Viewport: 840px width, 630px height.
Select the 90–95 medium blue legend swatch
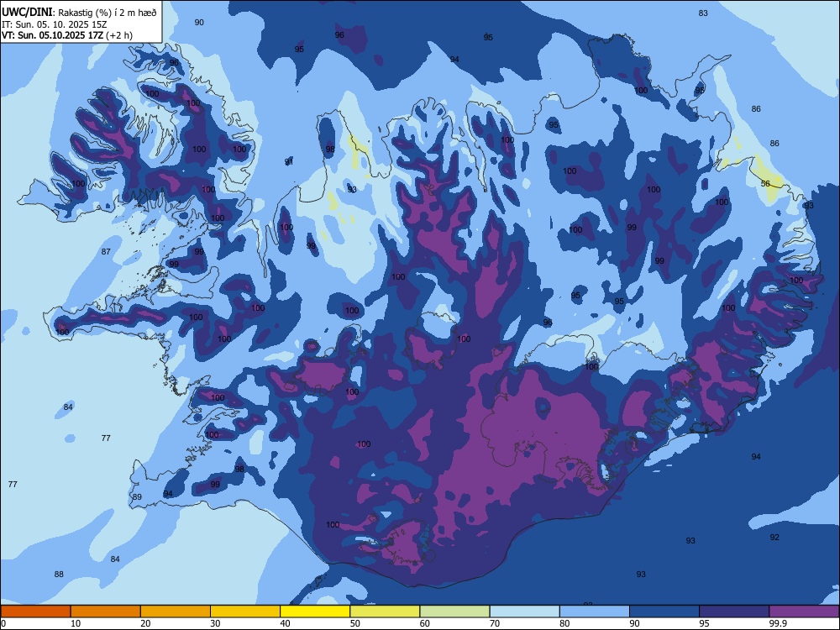664,612
